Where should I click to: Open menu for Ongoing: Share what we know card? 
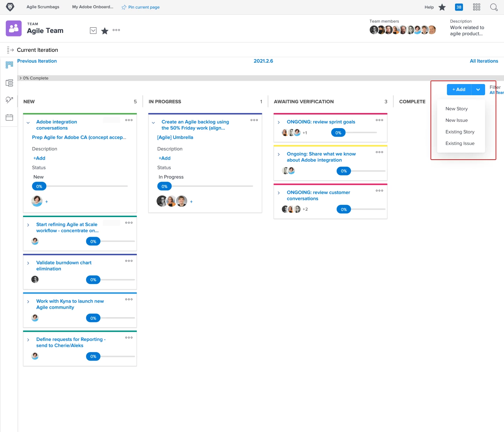[x=379, y=152]
